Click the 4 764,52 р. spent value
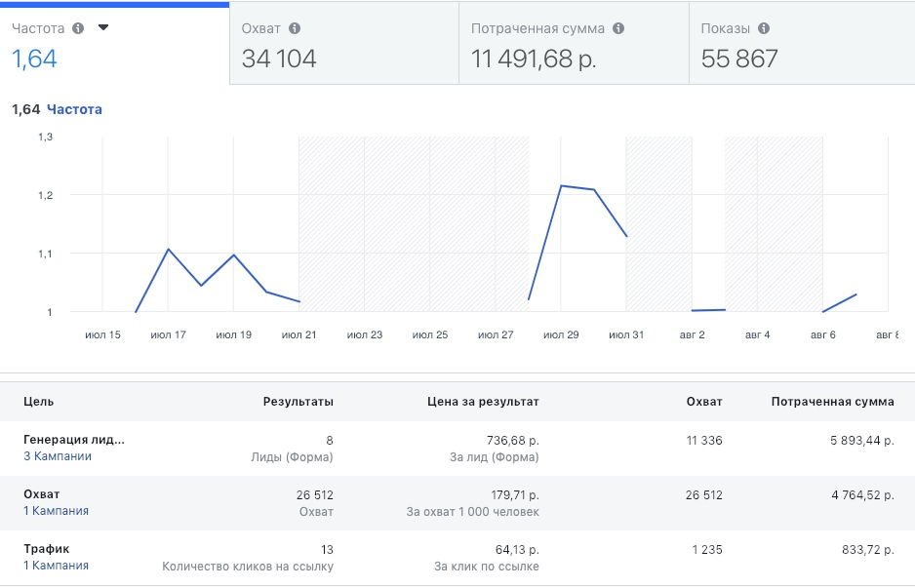The height and width of the screenshot is (588, 915). (863, 495)
